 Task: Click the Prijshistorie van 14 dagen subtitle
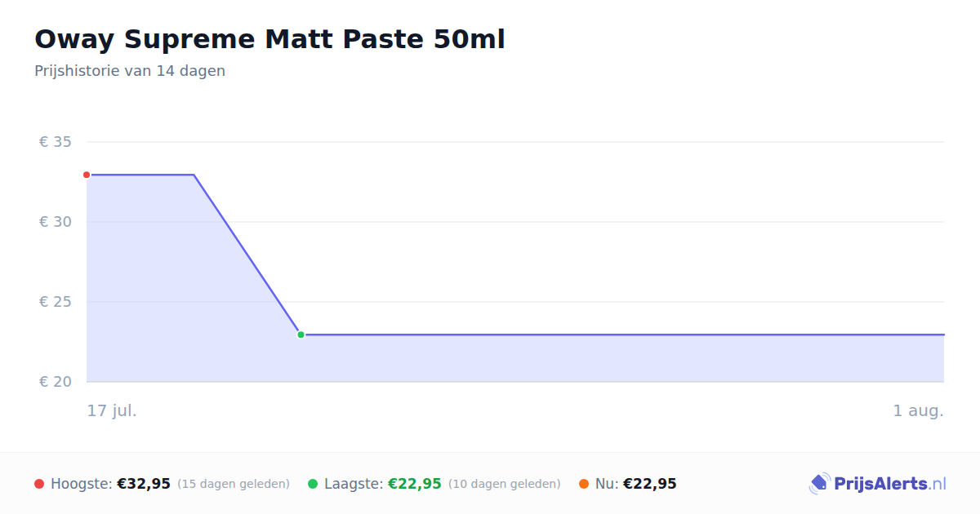pos(130,71)
